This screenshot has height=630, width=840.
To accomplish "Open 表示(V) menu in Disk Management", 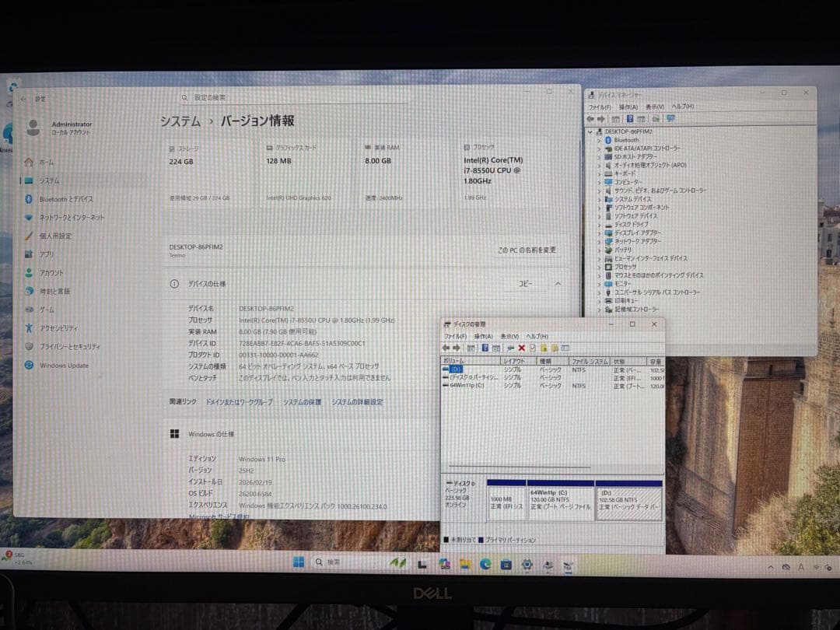I will (x=509, y=337).
